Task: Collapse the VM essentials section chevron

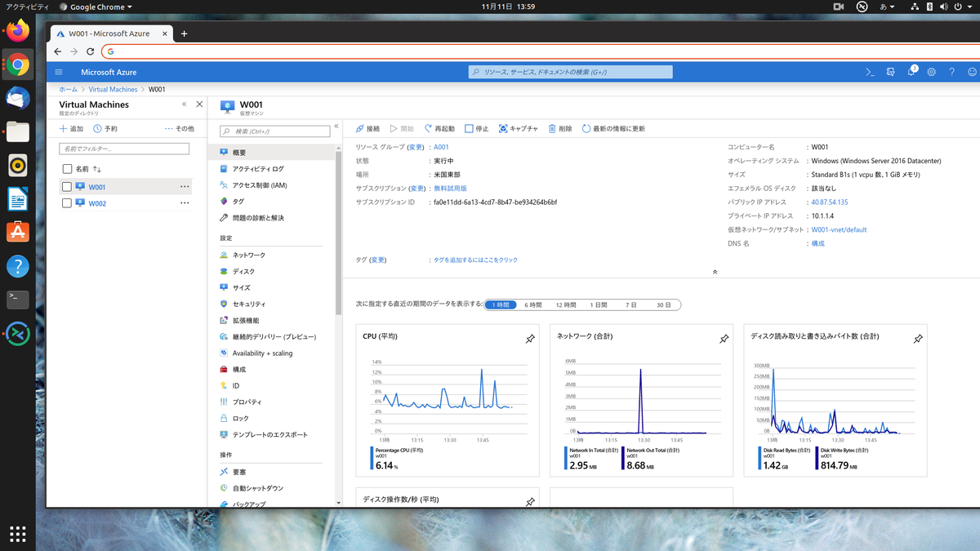Action: point(715,272)
